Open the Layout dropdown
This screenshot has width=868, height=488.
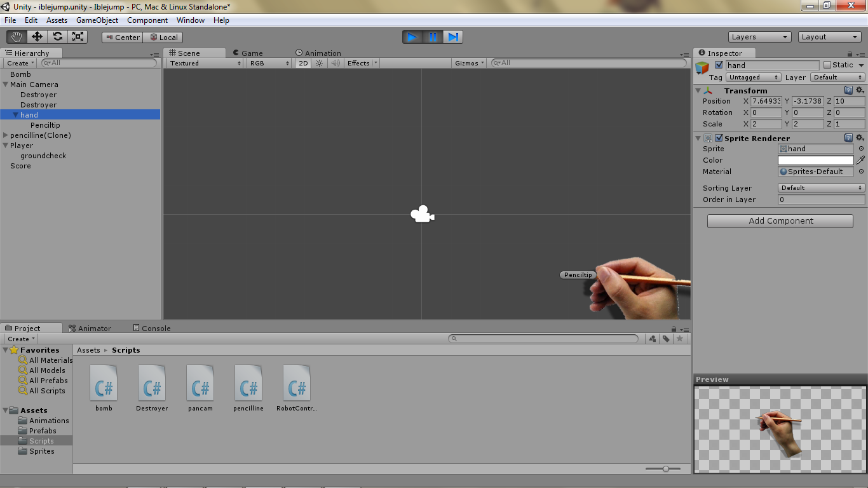[830, 37]
